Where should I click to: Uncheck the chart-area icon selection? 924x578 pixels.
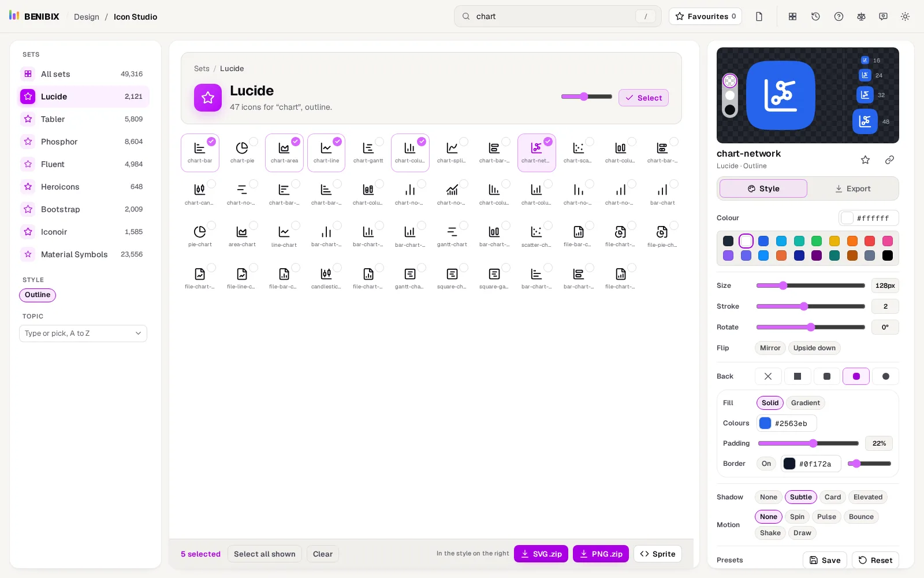pyautogui.click(x=296, y=142)
